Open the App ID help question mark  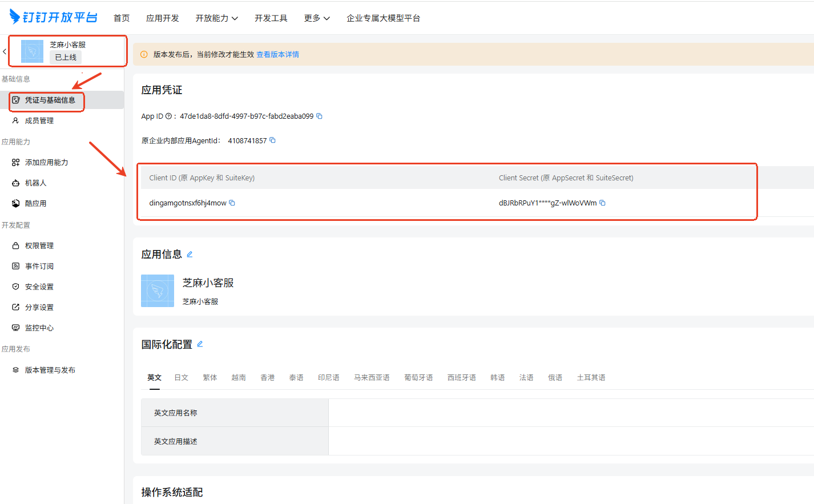(x=168, y=116)
